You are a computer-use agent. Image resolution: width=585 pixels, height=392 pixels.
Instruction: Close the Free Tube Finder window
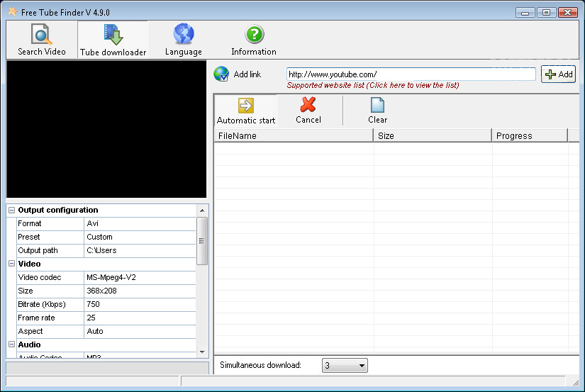(x=568, y=12)
